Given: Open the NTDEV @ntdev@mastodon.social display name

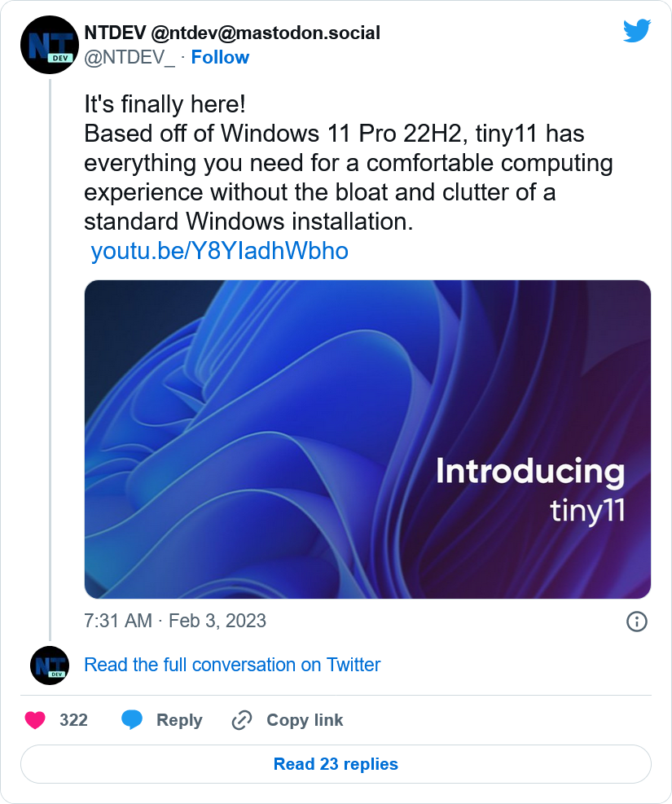Looking at the screenshot, I should [232, 33].
